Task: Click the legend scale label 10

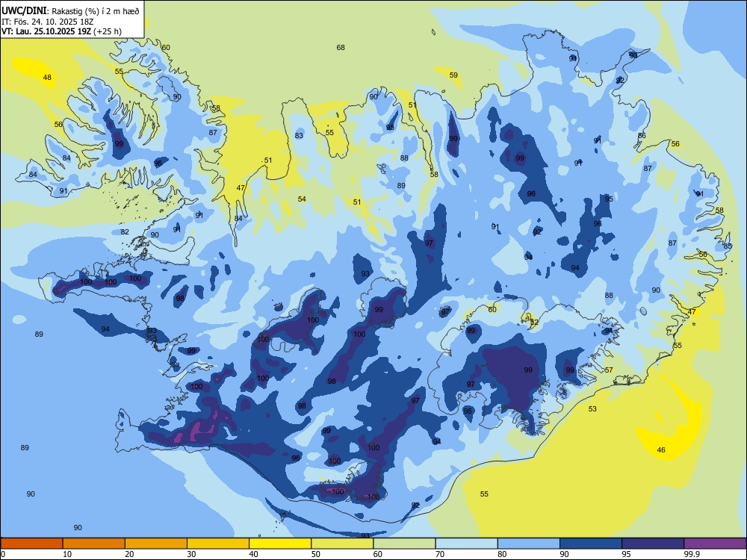Action: (x=67, y=554)
